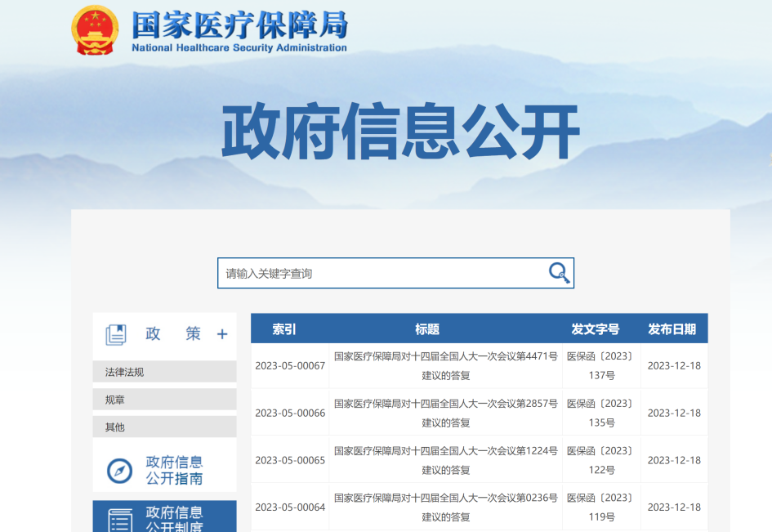The width and height of the screenshot is (772, 532).
Task: Click the date in the 00067 row
Action: [x=674, y=366]
